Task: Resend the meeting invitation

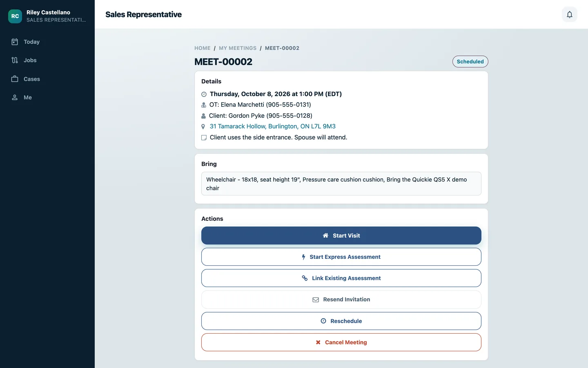Action: [x=341, y=299]
